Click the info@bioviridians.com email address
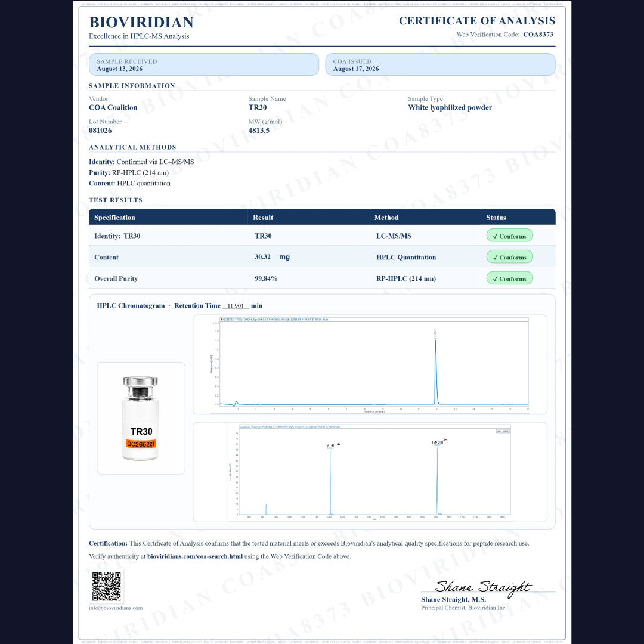Viewport: 644px width, 644px height. point(116,608)
